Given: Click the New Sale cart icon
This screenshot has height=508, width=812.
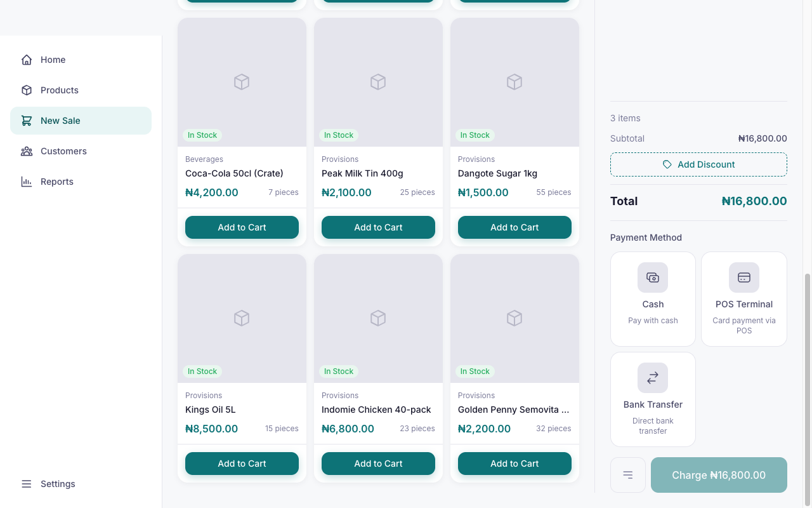Looking at the screenshot, I should pyautogui.click(x=27, y=121).
